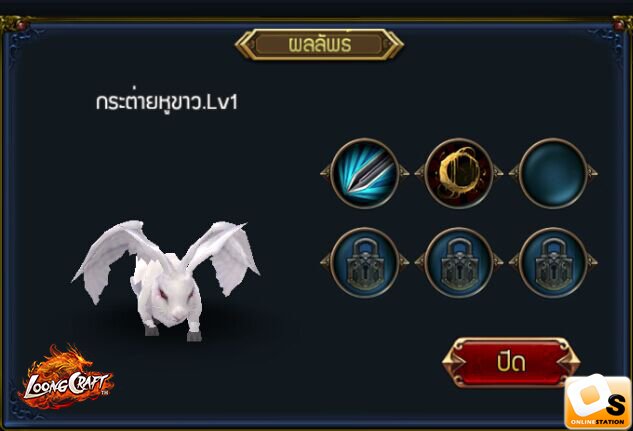Click the Lv1 level text
This screenshot has width=633, height=431.
pos(221,103)
